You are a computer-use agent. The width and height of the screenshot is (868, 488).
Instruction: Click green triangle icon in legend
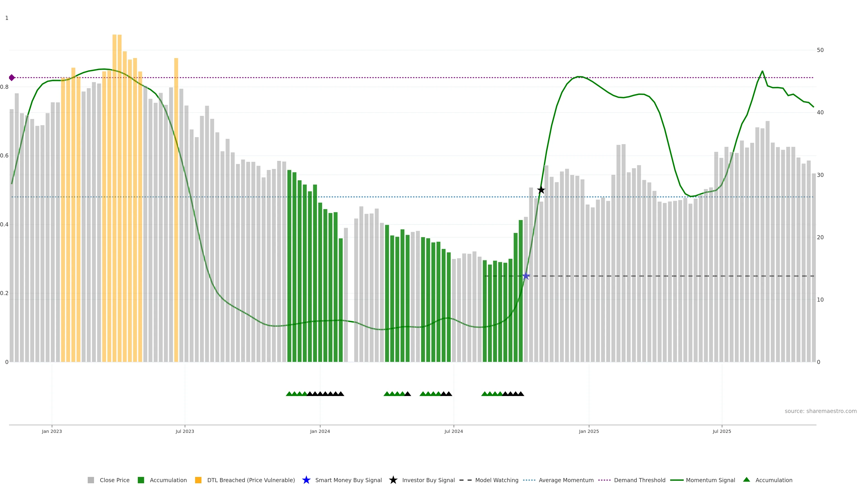point(746,480)
